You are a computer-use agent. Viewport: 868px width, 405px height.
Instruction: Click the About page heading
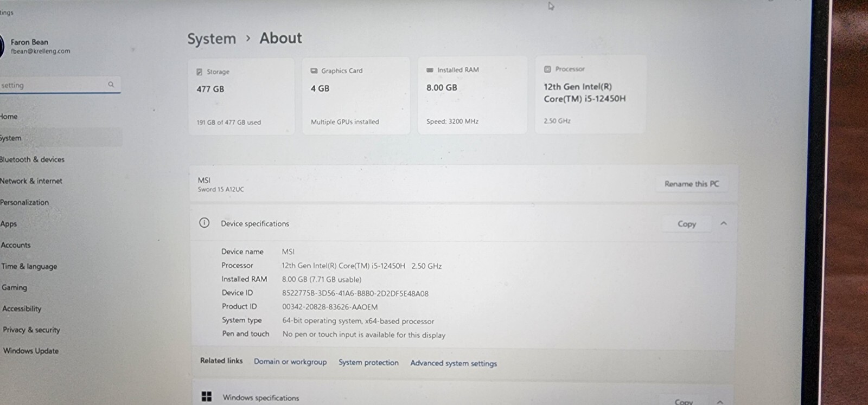[x=280, y=38]
